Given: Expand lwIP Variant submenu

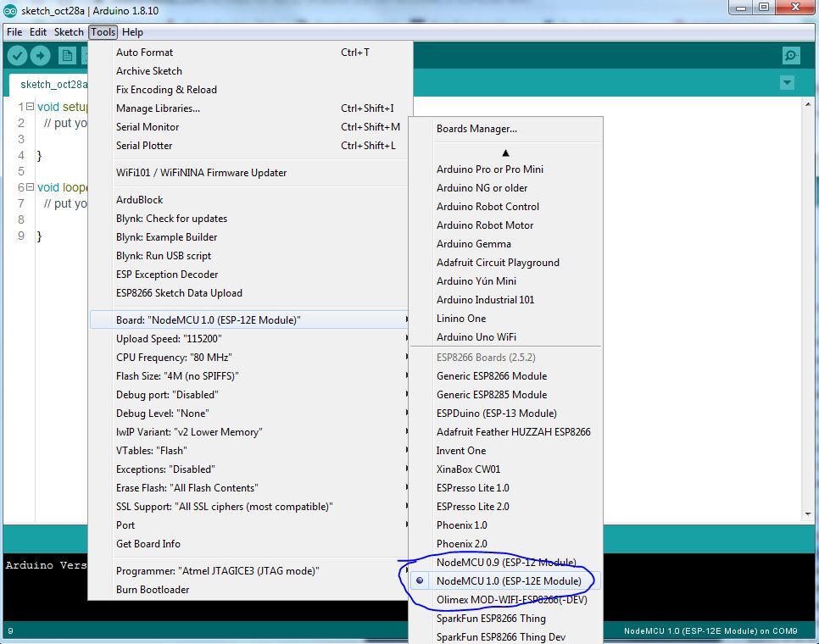Looking at the screenshot, I should tap(249, 432).
